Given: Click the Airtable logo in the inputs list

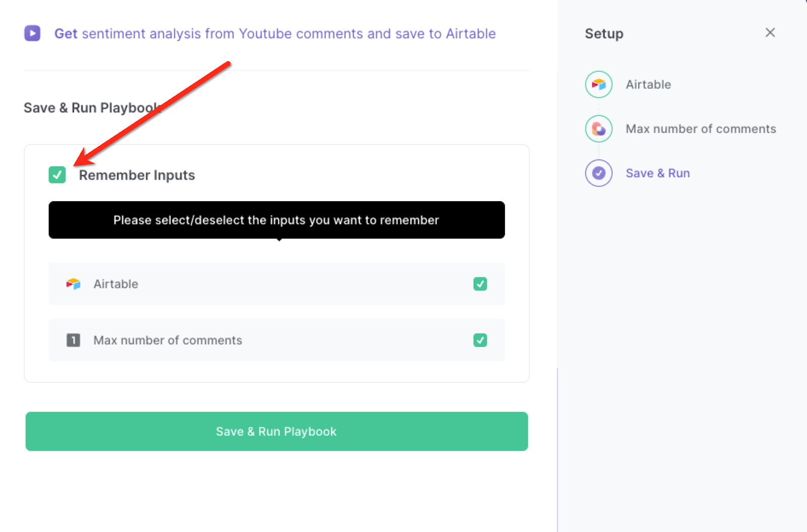Looking at the screenshot, I should click(x=73, y=284).
